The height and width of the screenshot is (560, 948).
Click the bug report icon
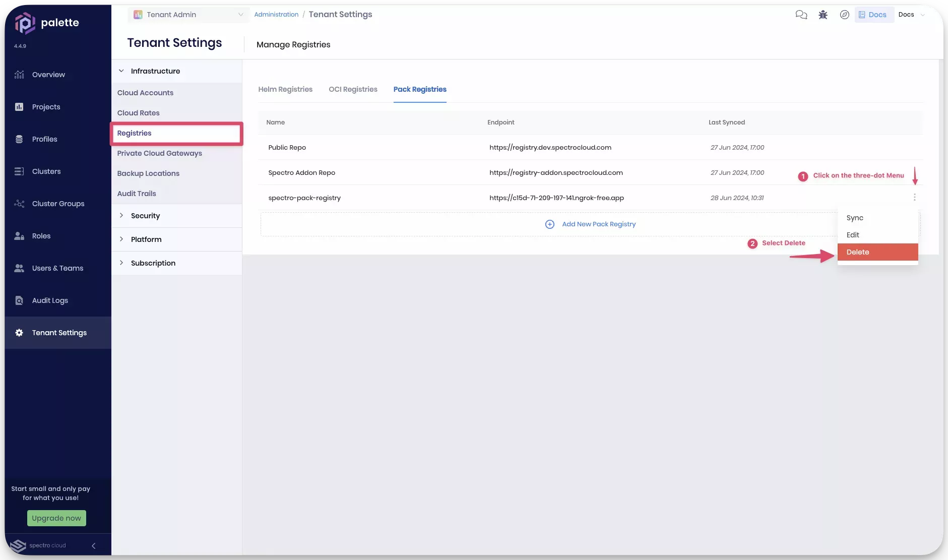(x=823, y=15)
